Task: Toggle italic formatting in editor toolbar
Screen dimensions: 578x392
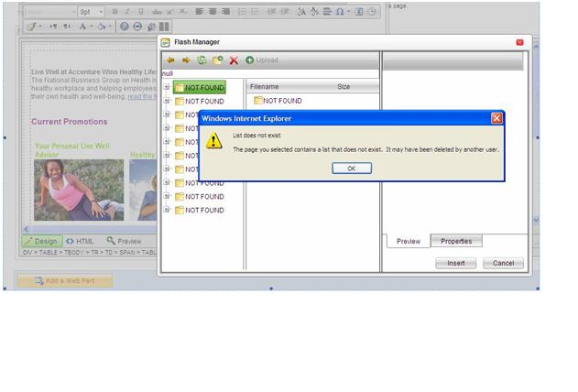Action: [x=127, y=12]
